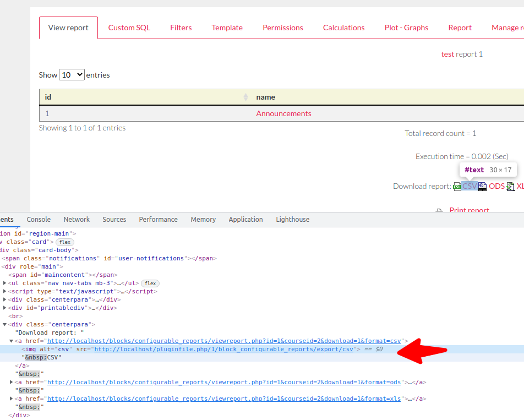Open the format=xls href URL

(224, 399)
